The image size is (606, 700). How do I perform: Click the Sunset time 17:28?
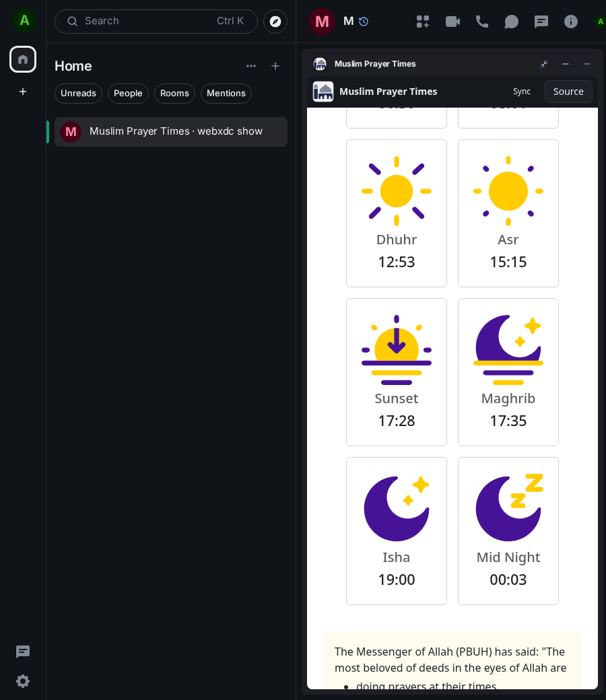(x=397, y=421)
